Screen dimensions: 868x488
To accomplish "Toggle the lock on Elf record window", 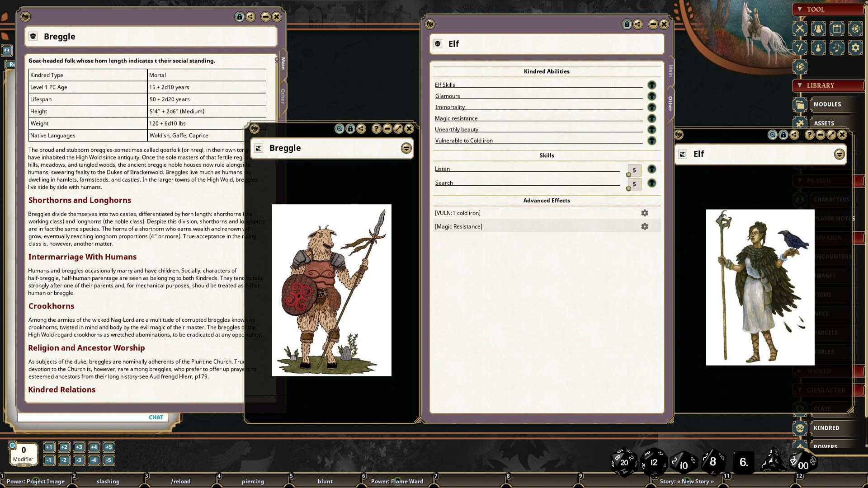I will pos(627,24).
